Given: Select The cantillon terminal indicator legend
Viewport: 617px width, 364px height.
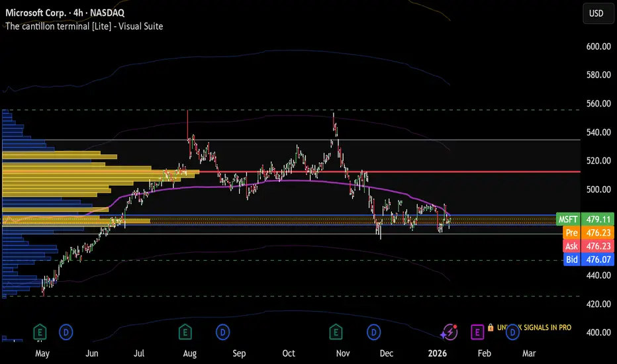Looking at the screenshot, I should (84, 26).
